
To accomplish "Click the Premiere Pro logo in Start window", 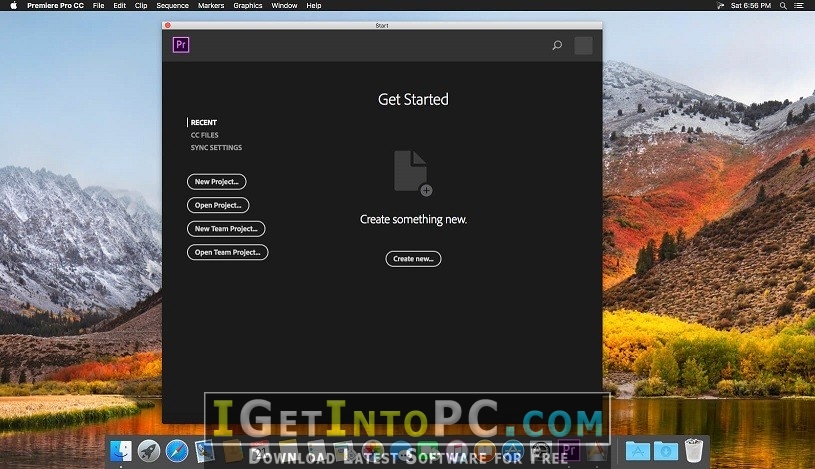I will (x=181, y=45).
